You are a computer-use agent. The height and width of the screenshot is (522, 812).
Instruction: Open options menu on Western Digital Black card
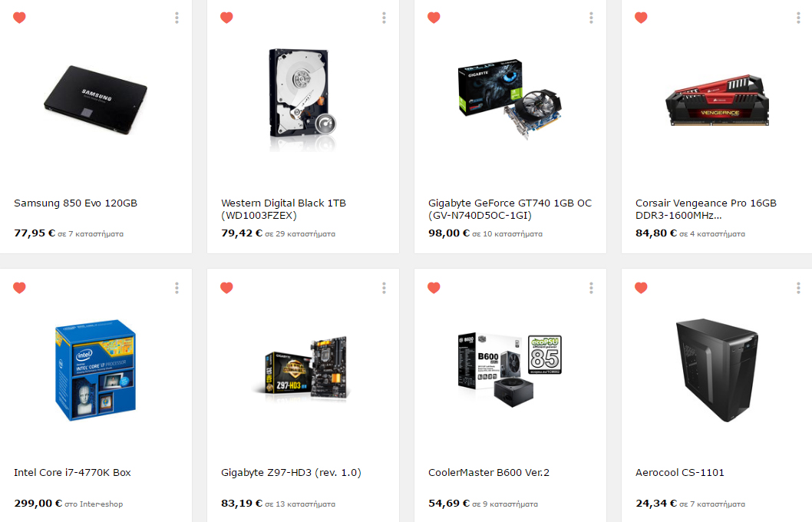[x=384, y=18]
